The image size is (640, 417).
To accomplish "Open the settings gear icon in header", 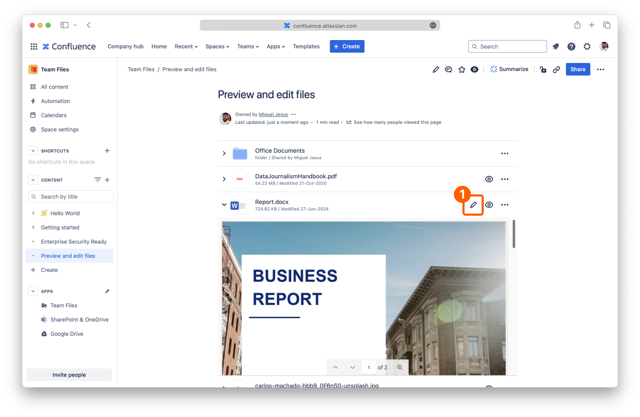I will (587, 46).
